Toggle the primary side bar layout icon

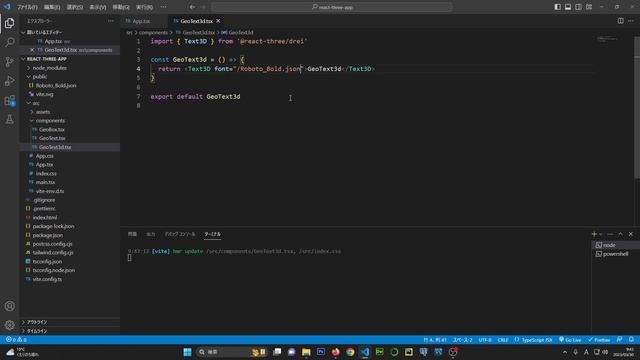tap(557, 7)
